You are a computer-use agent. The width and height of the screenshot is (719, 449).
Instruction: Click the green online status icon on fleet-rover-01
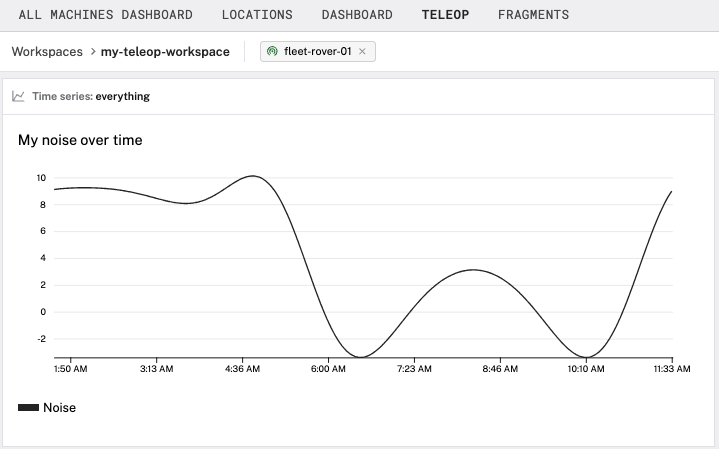coord(273,52)
